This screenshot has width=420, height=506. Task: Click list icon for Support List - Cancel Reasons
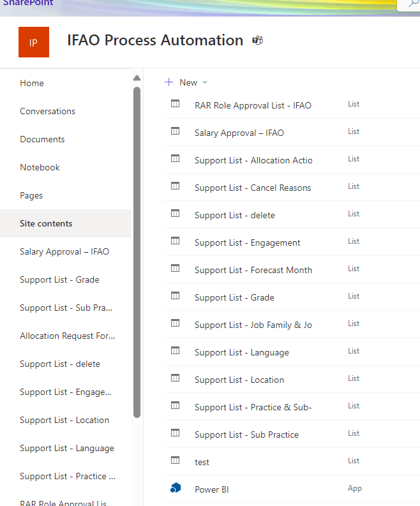pos(176,186)
